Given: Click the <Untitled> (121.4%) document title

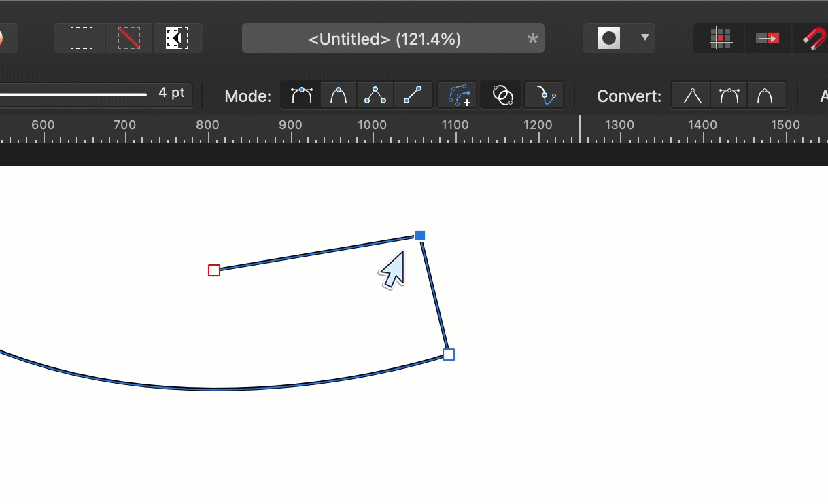Looking at the screenshot, I should pyautogui.click(x=385, y=39).
